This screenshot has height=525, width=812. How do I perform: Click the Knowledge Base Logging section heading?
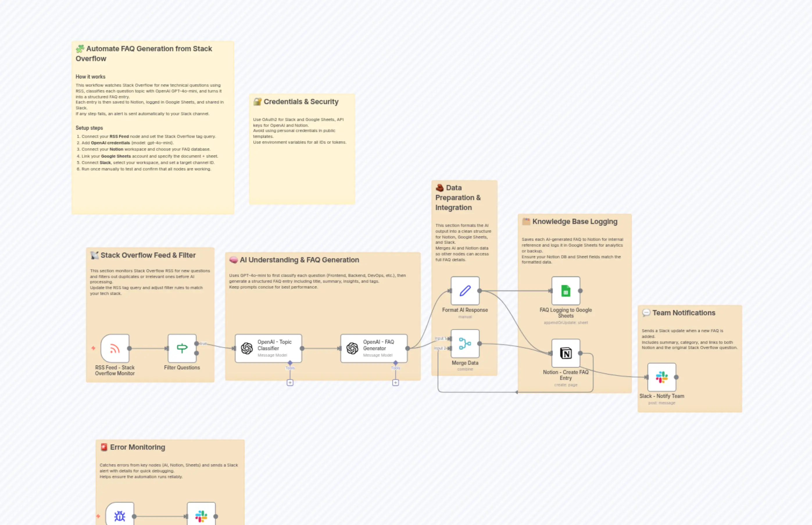575,221
